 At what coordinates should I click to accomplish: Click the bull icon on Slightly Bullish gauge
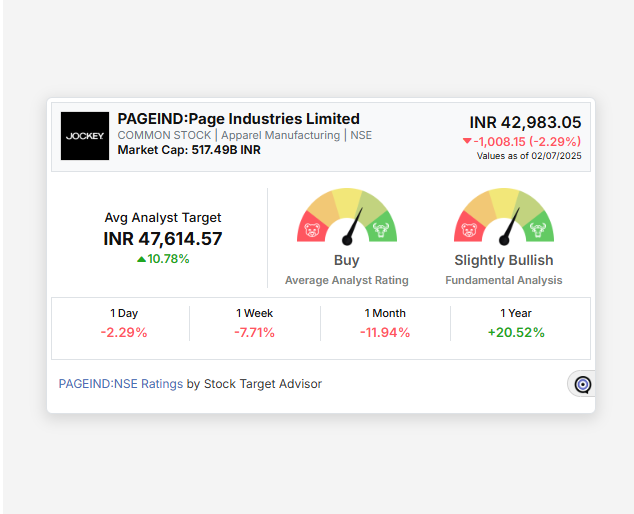538,230
